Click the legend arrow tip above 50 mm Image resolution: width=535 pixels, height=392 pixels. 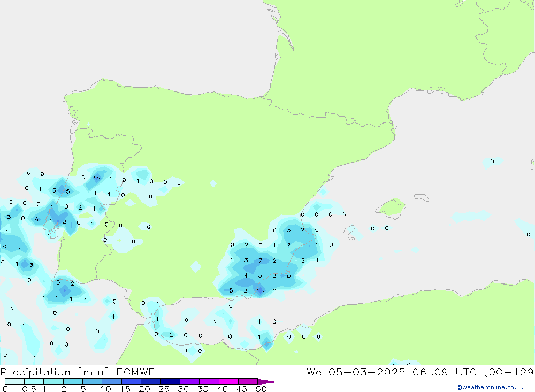pos(268,381)
